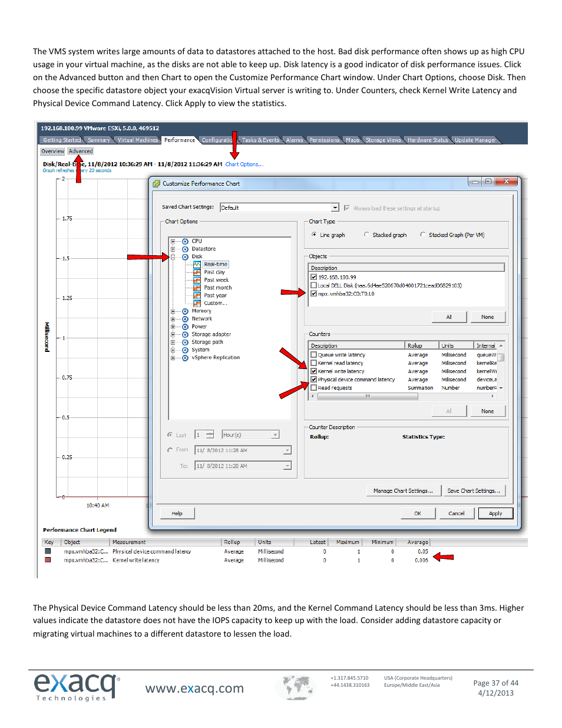Viewport: 562px width, 728px height.
Task: Expand the Memory tree node
Action: [173, 311]
